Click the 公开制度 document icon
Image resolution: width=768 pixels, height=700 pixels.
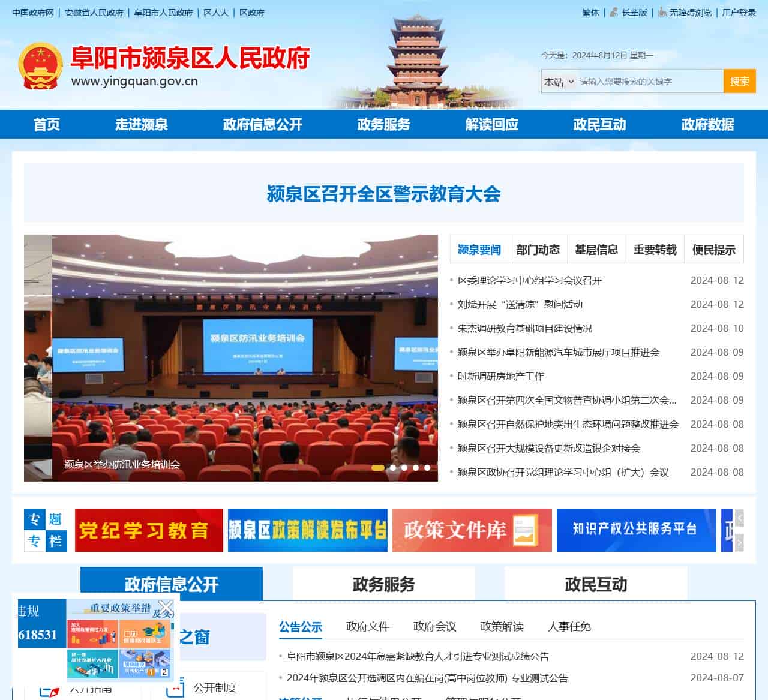(175, 687)
